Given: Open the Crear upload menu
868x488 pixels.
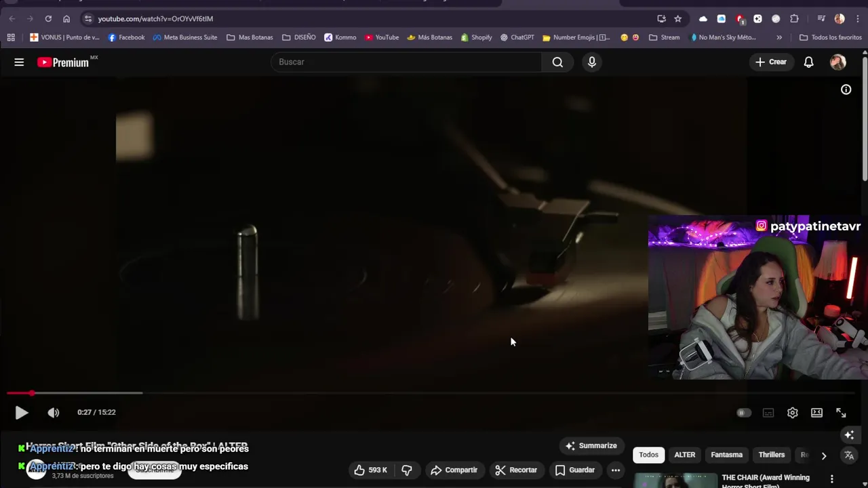Looking at the screenshot, I should (771, 62).
